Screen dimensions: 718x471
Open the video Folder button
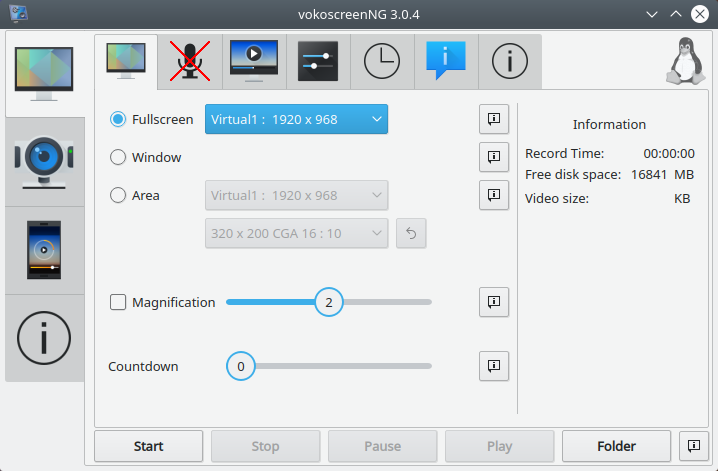point(616,446)
